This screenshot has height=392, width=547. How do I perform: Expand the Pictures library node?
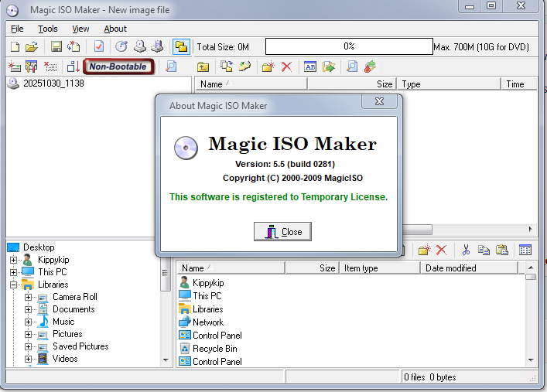[28, 334]
